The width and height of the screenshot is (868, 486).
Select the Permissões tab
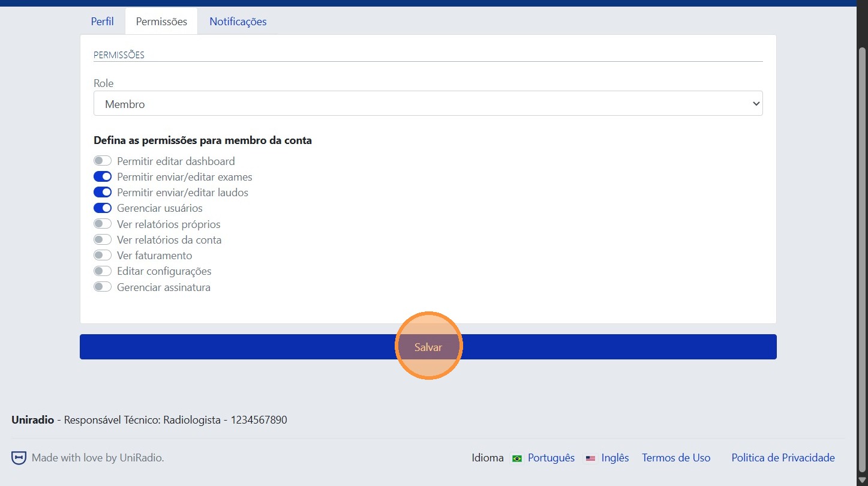point(161,22)
